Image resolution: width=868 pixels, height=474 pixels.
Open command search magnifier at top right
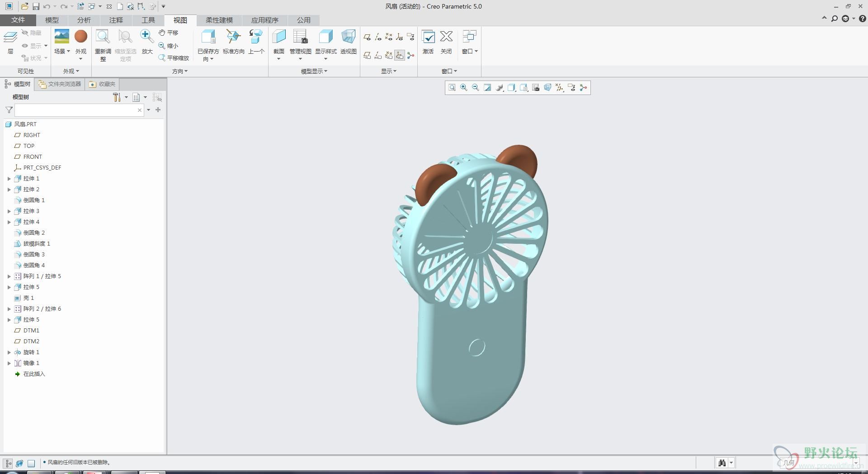tap(835, 19)
